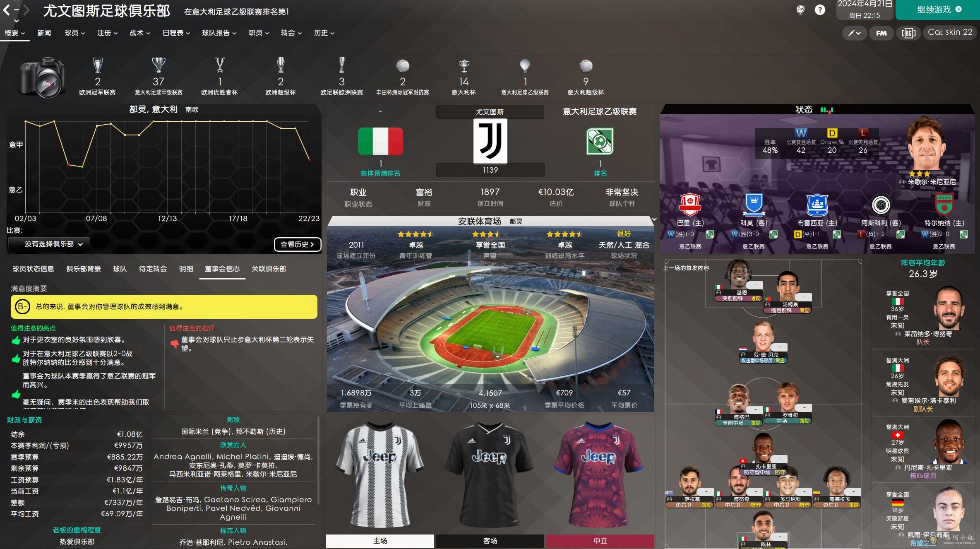This screenshot has width=980, height=549.
Task: Click the Italian Cup trophy with 14 titles
Action: coord(464,66)
